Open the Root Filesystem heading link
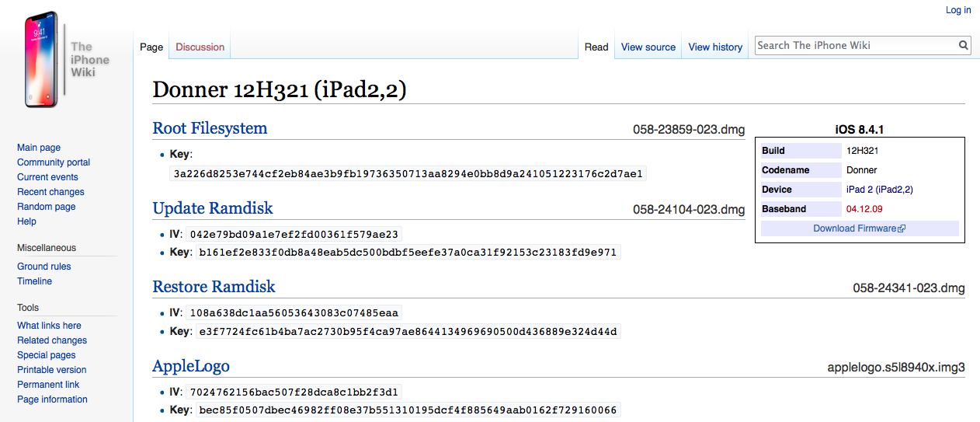This screenshot has width=980, height=422. pyautogui.click(x=210, y=128)
